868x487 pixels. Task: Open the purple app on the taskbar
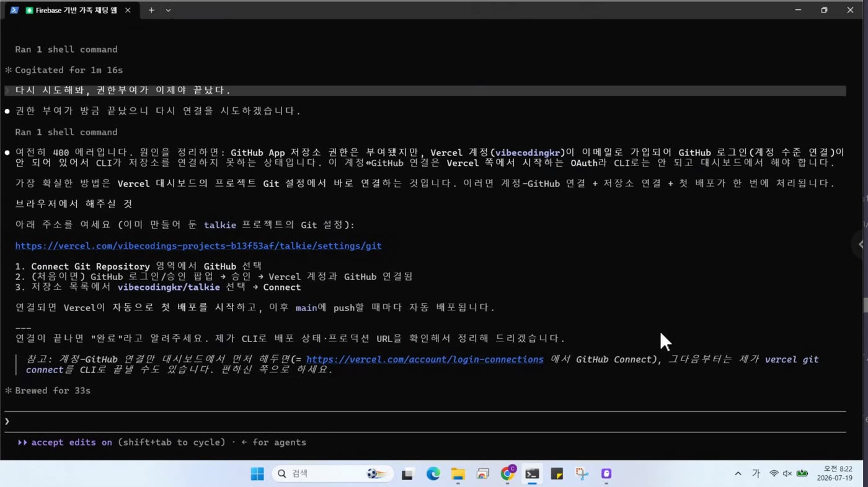(606, 474)
